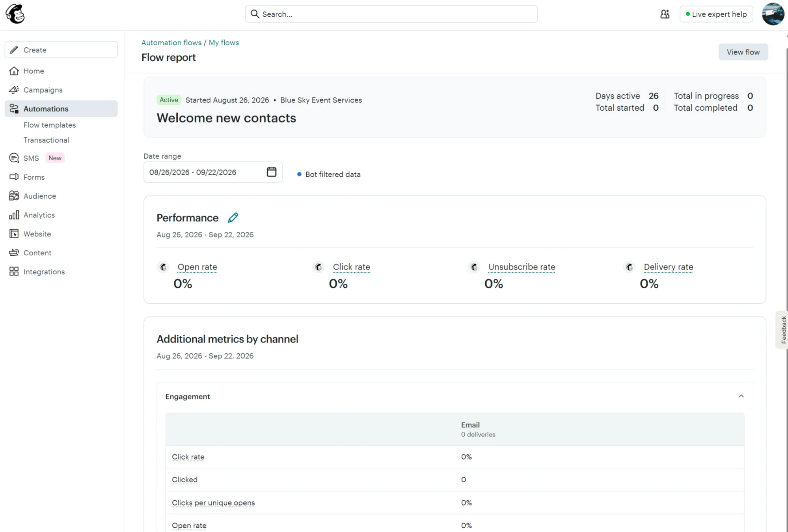Click the Click rate performance label

[x=351, y=267]
